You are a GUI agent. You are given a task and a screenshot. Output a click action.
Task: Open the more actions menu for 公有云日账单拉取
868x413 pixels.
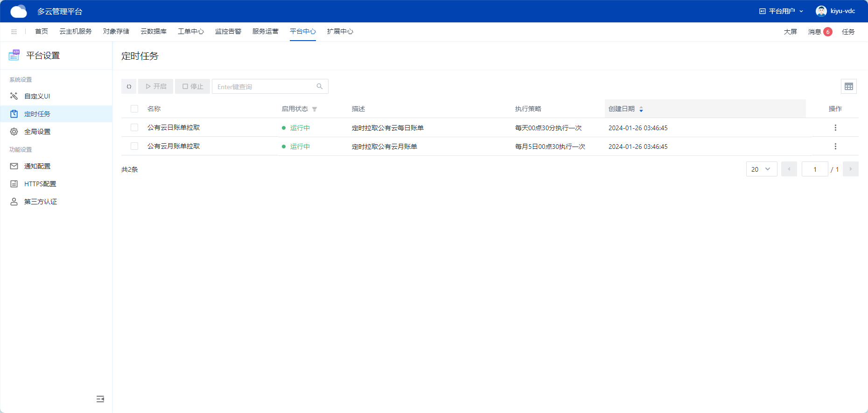tap(835, 127)
